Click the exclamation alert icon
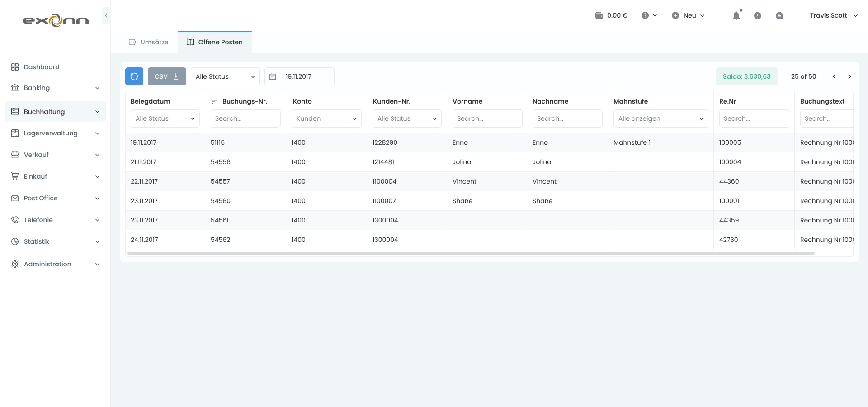The height and width of the screenshot is (407, 868). click(x=758, y=15)
